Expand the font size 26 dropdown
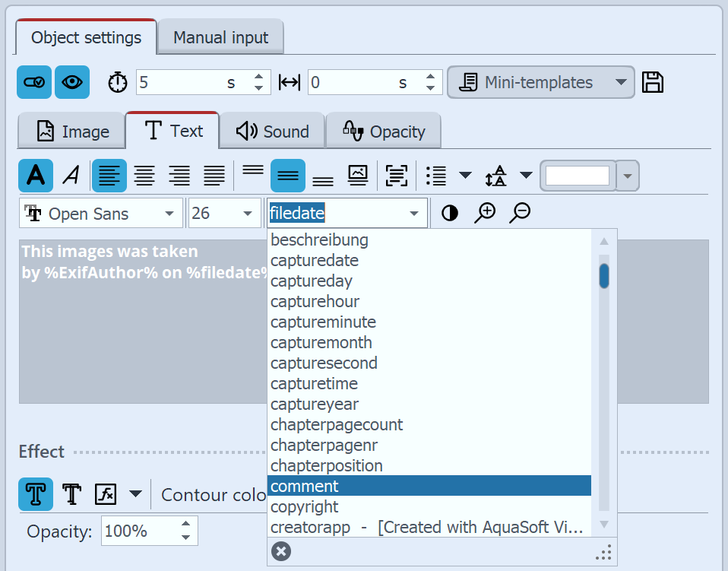 (247, 213)
